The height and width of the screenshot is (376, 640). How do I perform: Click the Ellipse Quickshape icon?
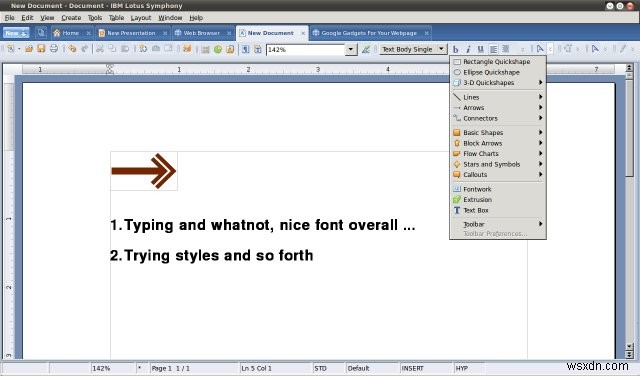click(457, 72)
